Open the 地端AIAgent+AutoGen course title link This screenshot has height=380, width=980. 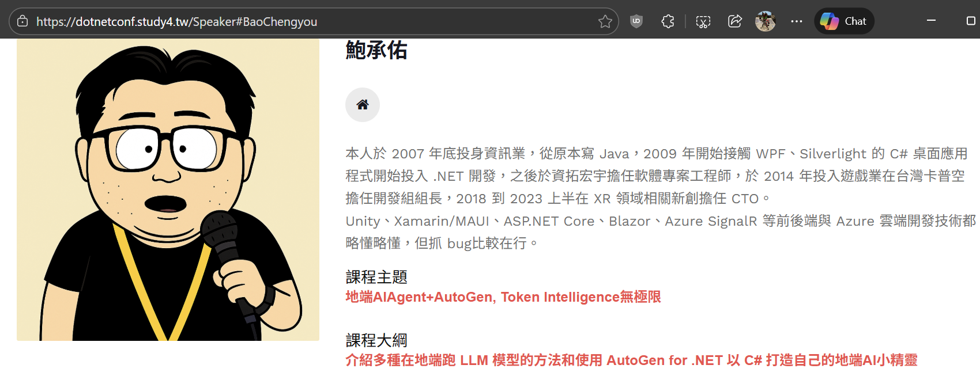tap(503, 297)
